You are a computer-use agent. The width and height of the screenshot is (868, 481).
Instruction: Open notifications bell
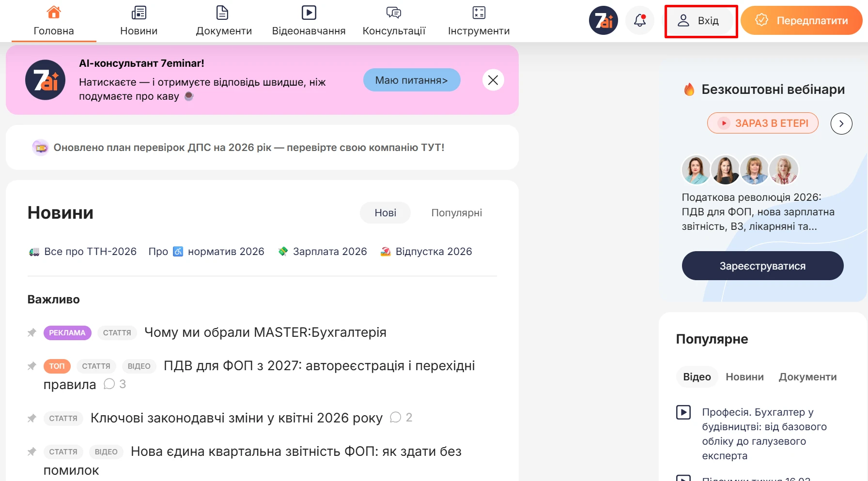coord(640,20)
